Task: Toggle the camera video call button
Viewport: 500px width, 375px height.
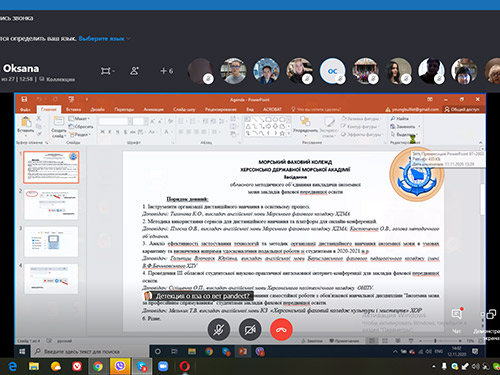Action: [x=250, y=330]
